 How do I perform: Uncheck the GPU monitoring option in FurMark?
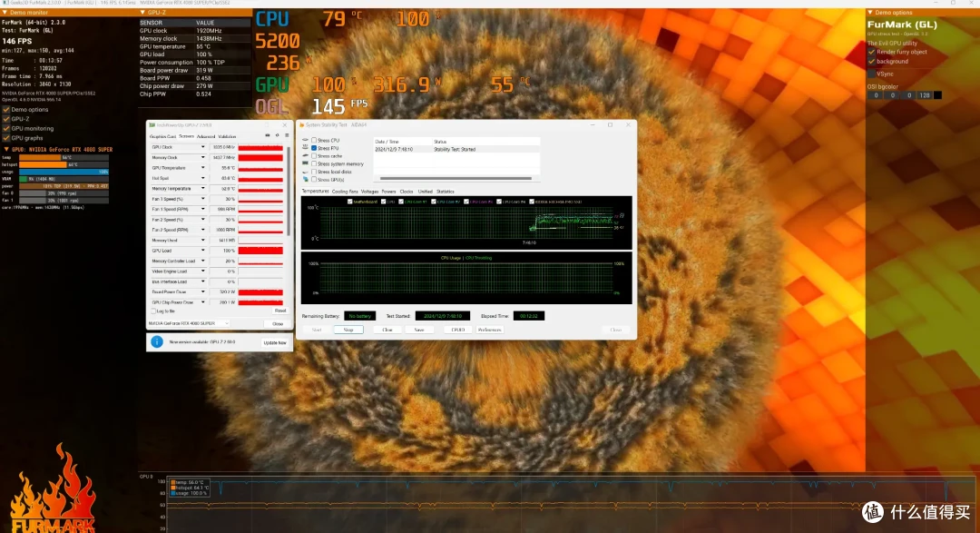[x=6, y=128]
